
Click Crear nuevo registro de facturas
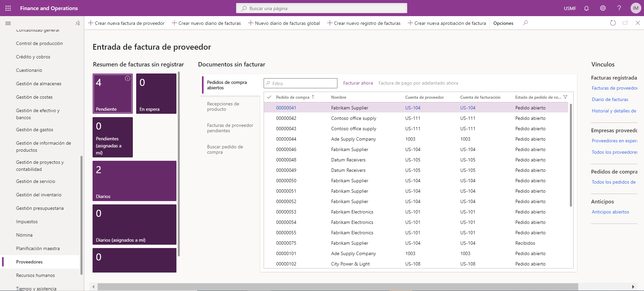coord(364,23)
